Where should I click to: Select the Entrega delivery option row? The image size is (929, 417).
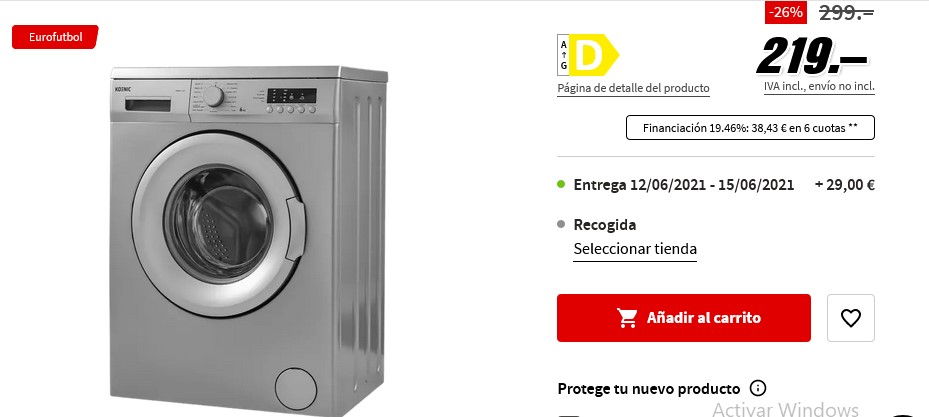click(716, 185)
